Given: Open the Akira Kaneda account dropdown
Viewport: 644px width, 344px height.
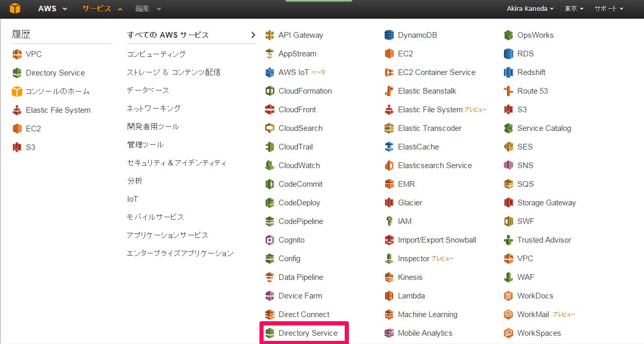Looking at the screenshot, I should coord(531,9).
